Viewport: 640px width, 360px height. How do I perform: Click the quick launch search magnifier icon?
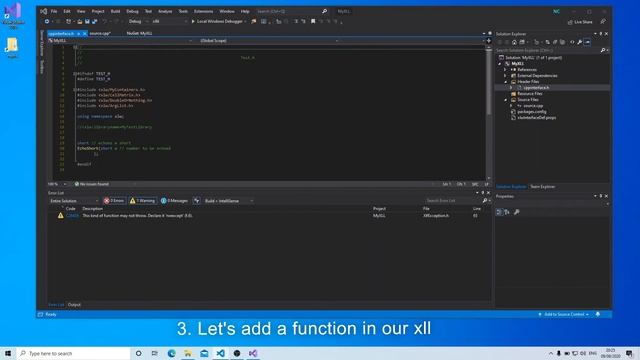324,11
